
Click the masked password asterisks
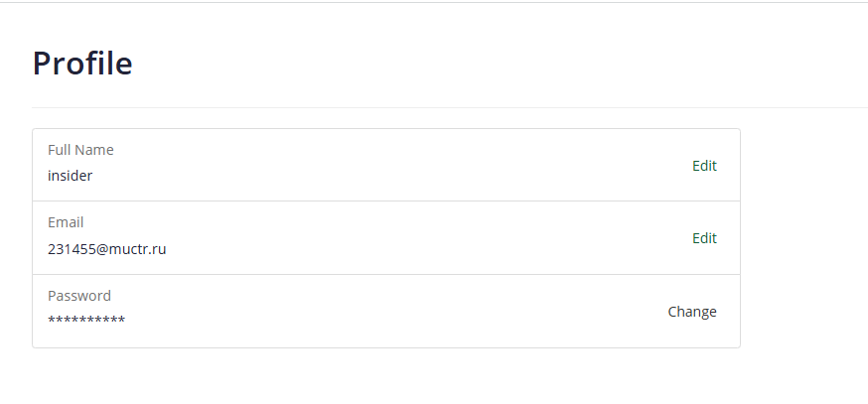pos(86,321)
